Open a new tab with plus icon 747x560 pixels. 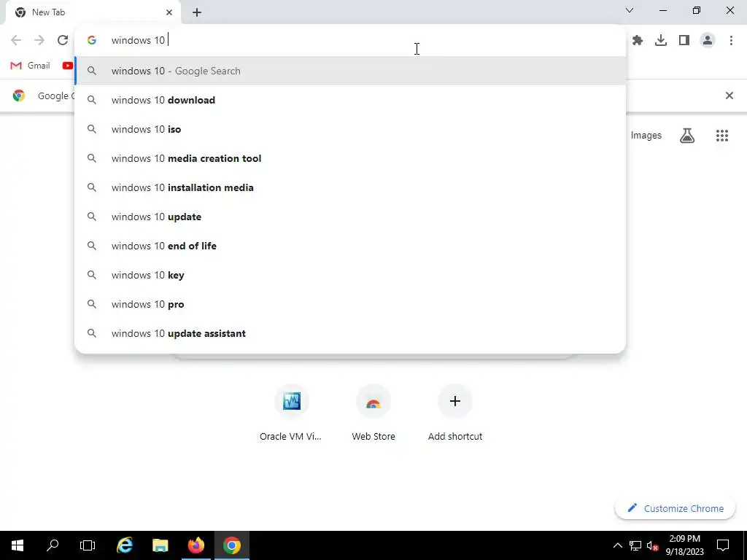click(197, 12)
